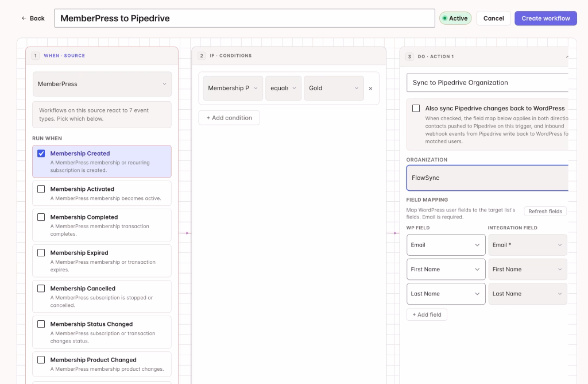Click step number 3 badge in DO header
The width and height of the screenshot is (588, 384).
(x=409, y=57)
